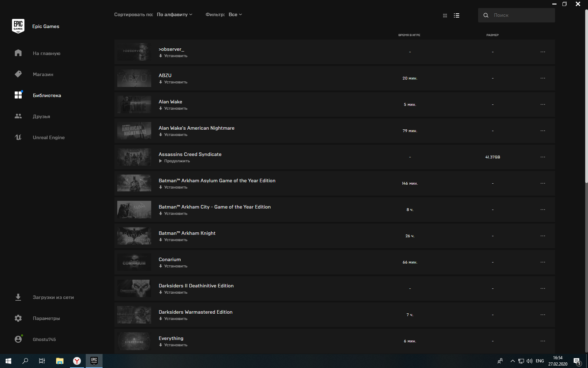This screenshot has width=588, height=368.
Task: Click the Epic Games logo icon
Action: click(18, 26)
